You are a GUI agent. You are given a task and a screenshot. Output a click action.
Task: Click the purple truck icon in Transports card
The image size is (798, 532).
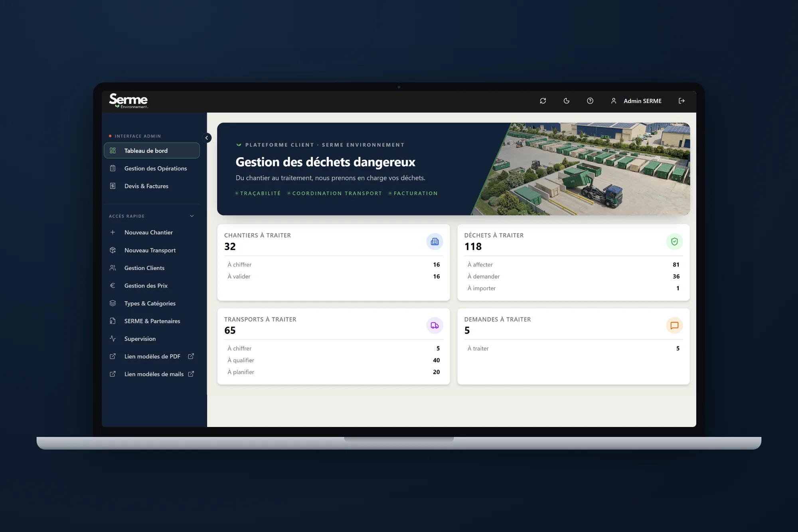pyautogui.click(x=435, y=326)
